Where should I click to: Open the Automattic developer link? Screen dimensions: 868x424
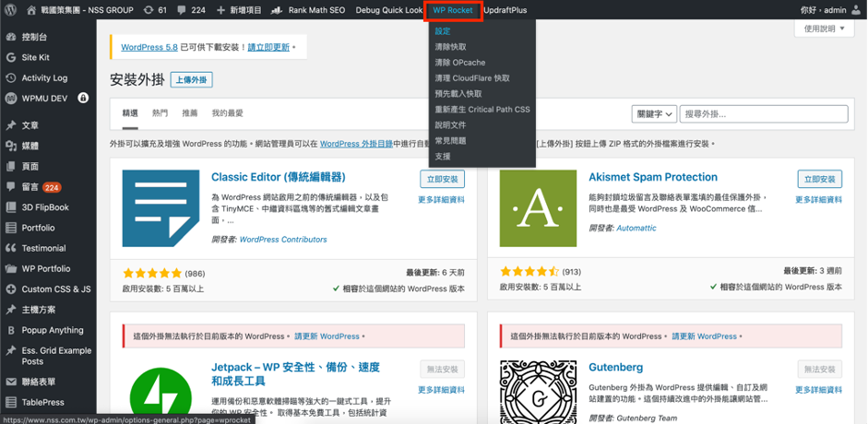[636, 228]
